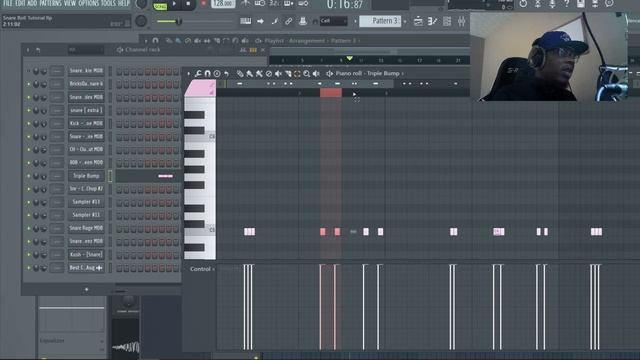This screenshot has height=360, width=640.
Task: Toggle mute LED for Sampler #13 channel
Action: (x=29, y=202)
